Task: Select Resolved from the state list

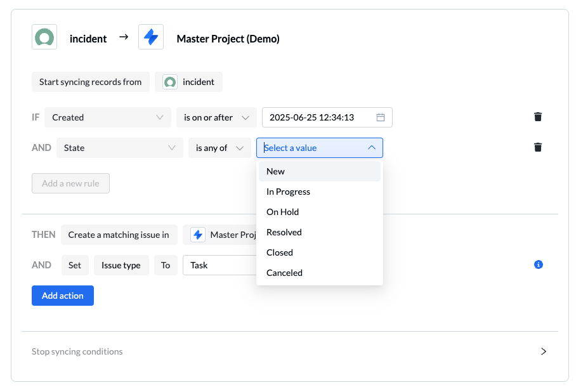Action: point(284,232)
